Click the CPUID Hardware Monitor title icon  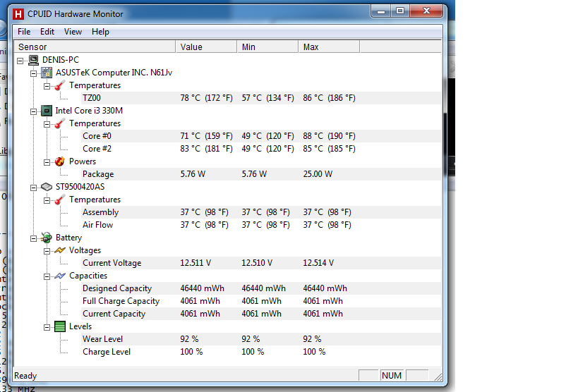point(18,14)
